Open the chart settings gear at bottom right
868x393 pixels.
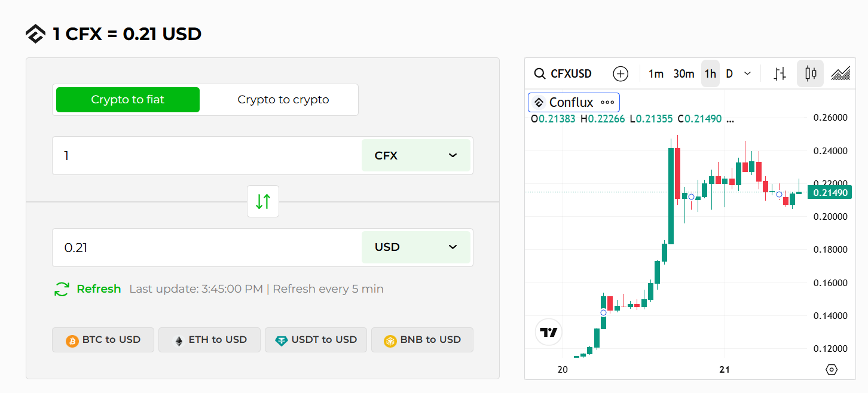(x=832, y=370)
